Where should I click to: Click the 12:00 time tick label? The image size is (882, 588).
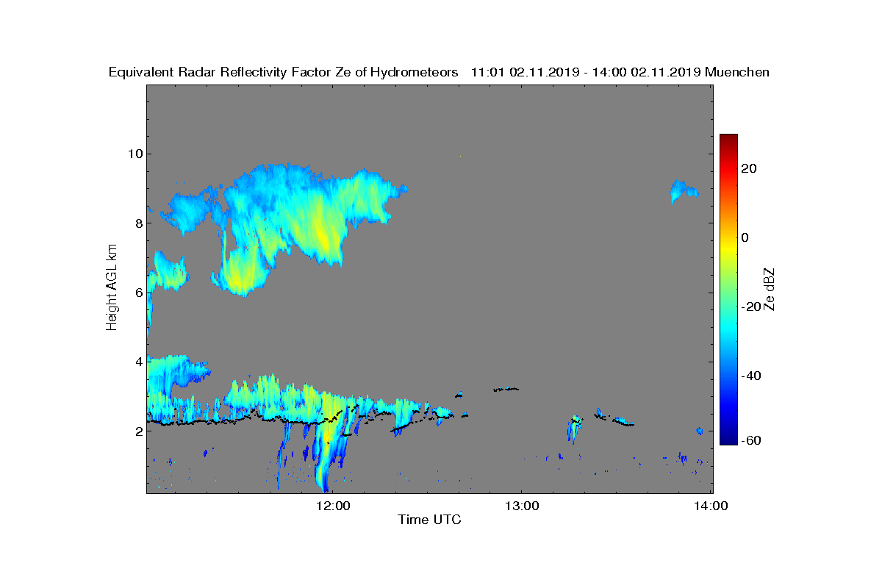point(332,506)
